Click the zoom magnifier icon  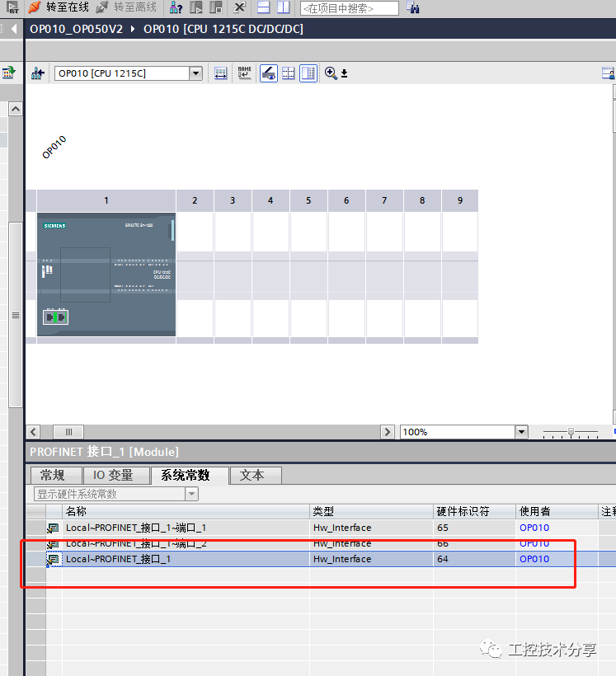click(331, 73)
